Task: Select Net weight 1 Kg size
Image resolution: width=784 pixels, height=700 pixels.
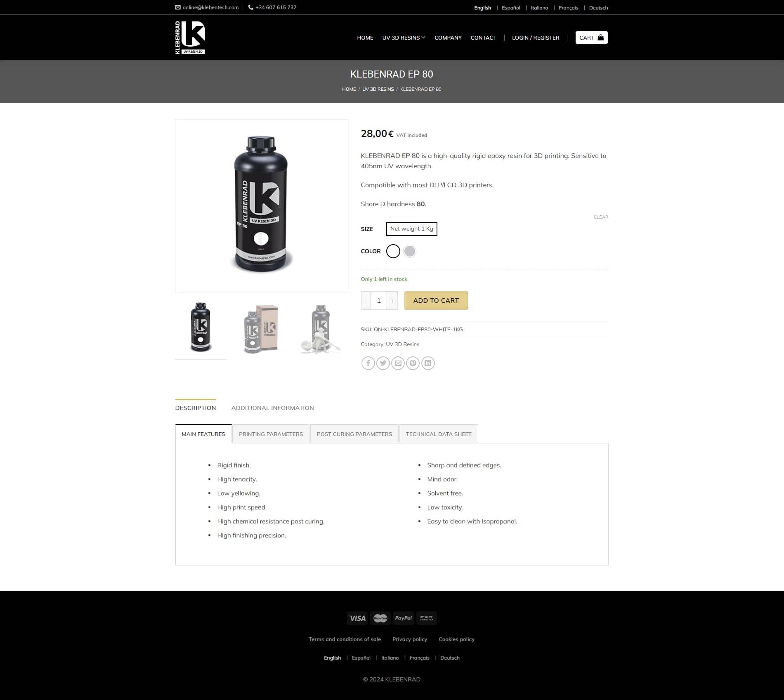Action: point(411,229)
